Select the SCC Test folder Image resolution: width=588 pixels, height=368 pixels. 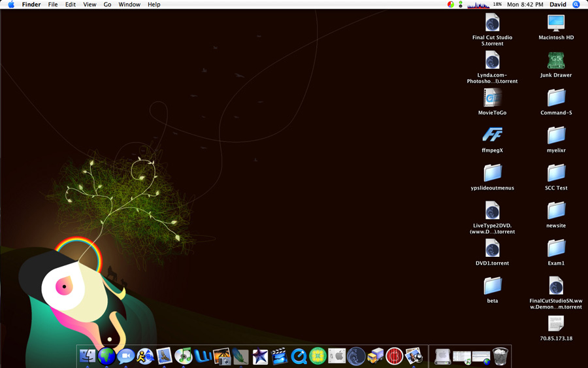556,173
